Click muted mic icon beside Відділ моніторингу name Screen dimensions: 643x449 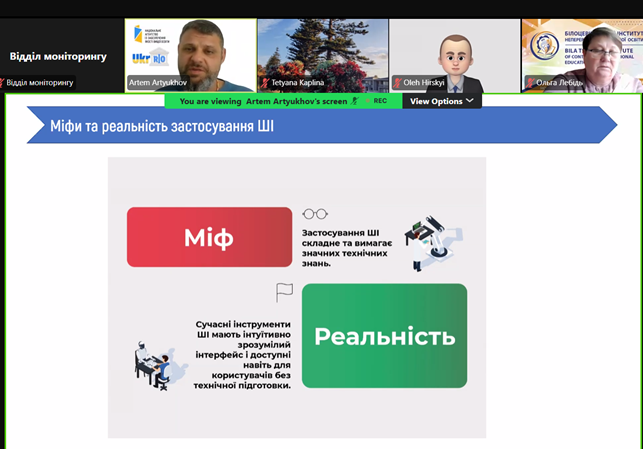[x=3, y=83]
